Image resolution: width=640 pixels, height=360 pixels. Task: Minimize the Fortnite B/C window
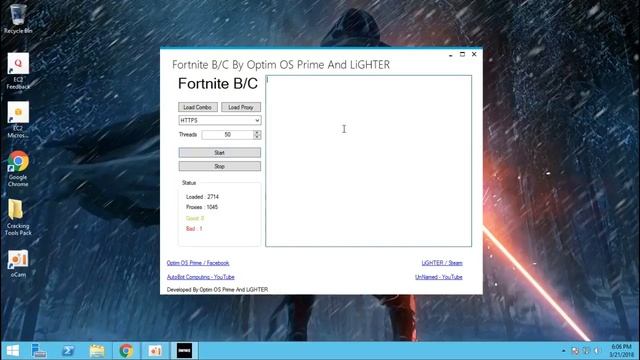pos(451,54)
